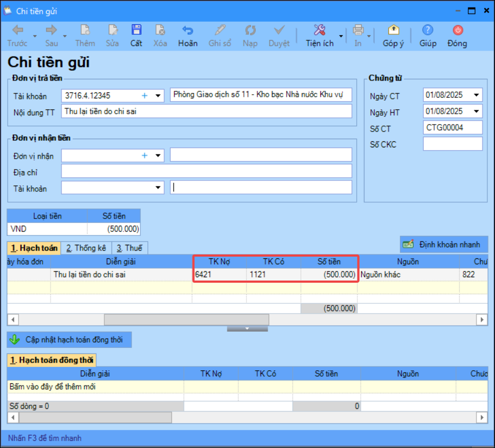
Task: Switch to the 3. Thuế tab
Action: tap(129, 248)
